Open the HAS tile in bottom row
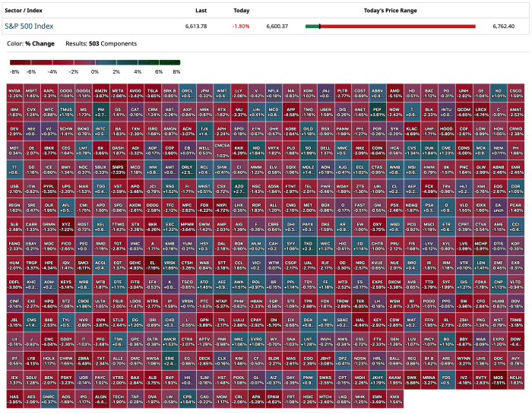 pyautogui.click(x=14, y=398)
